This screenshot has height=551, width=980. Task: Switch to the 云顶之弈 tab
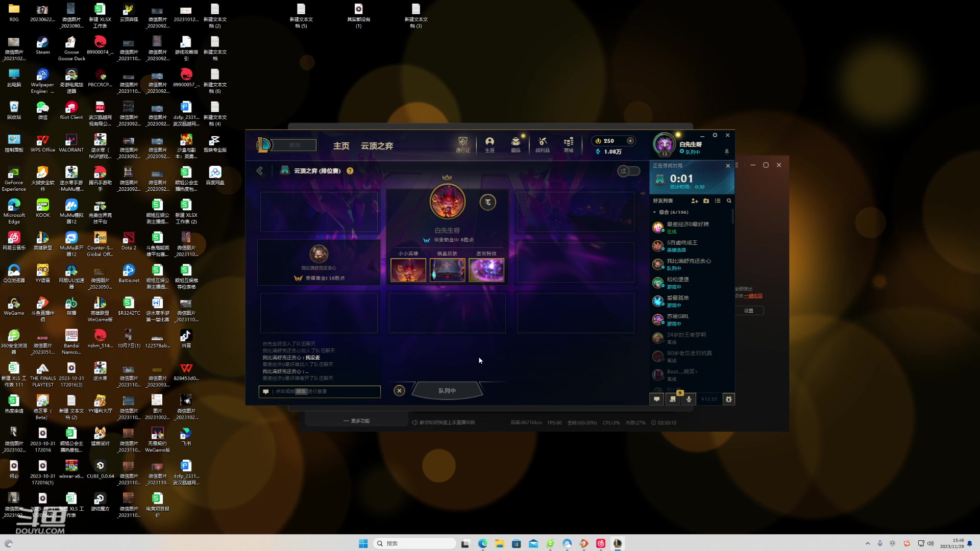[x=377, y=146]
